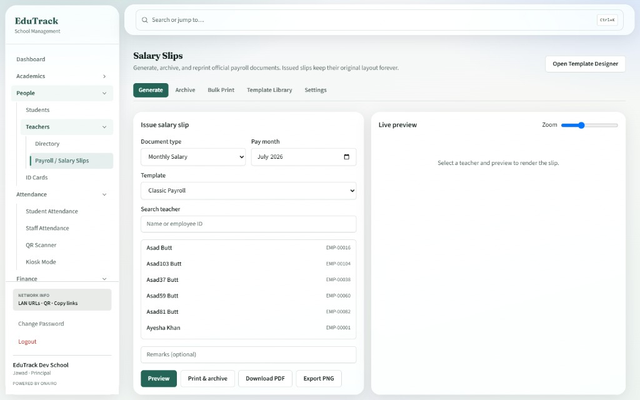The image size is (640, 400).
Task: Open Kiosk Mode page
Action: [67, 262]
